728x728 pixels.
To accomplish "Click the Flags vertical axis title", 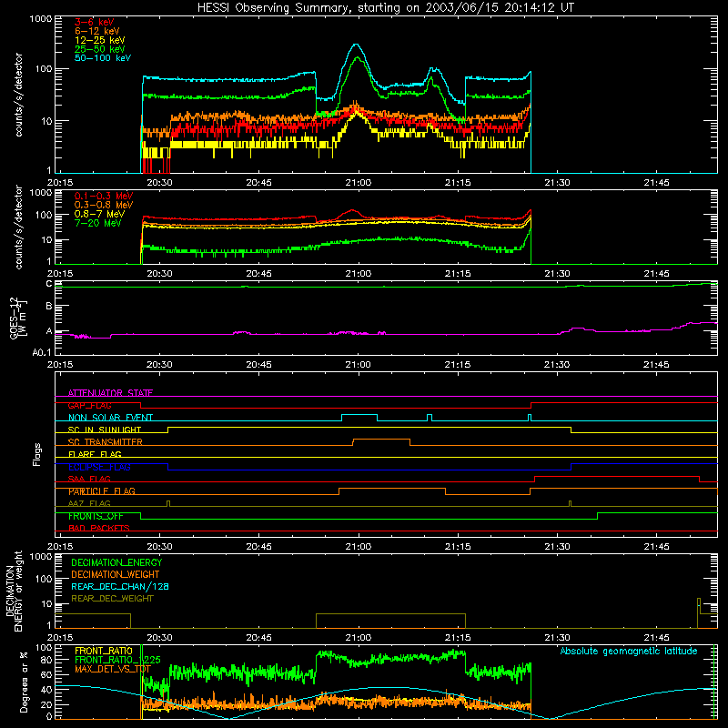I will pyautogui.click(x=37, y=454).
